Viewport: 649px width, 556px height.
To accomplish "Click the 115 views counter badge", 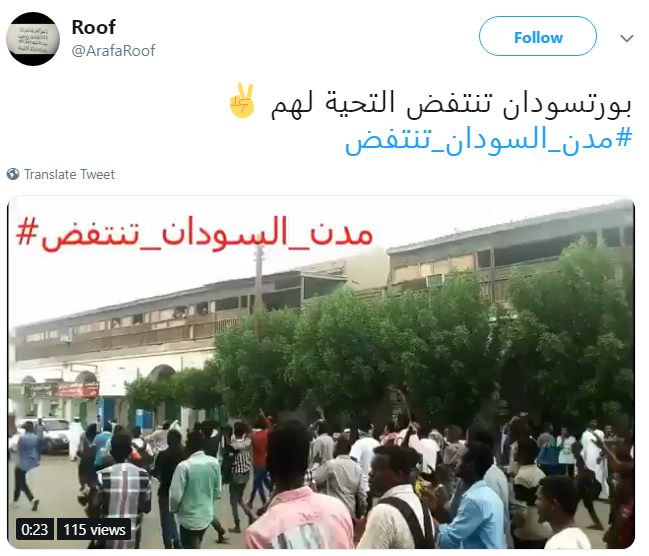I will 94,530.
